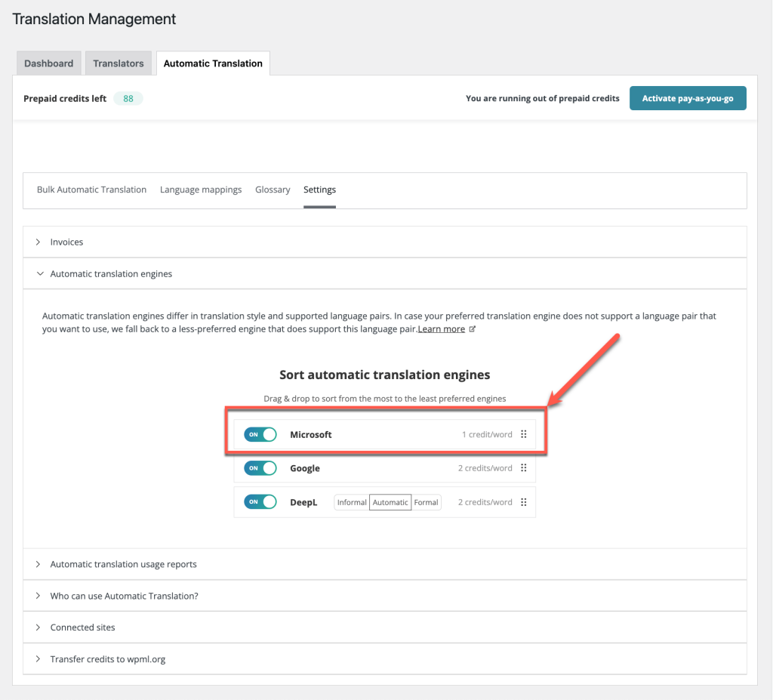Click external link icon beside Learn more
This screenshot has height=700, width=773.
473,329
